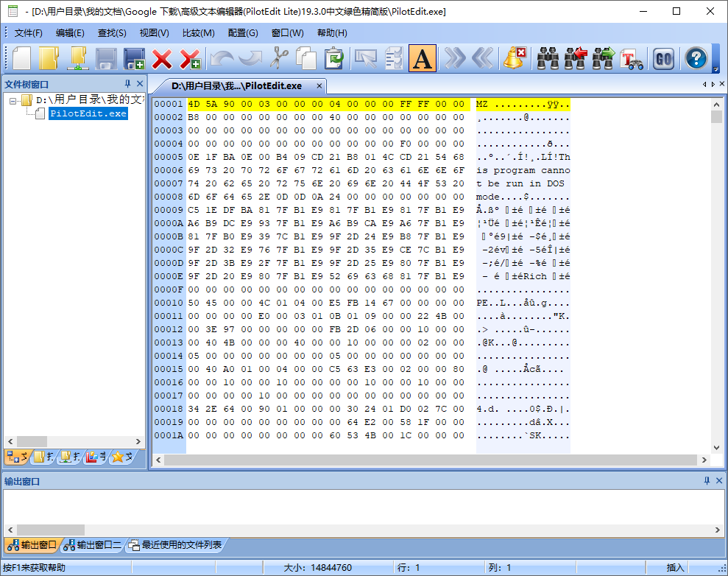
Task: Open the 查找(S) menu
Action: 112,33
